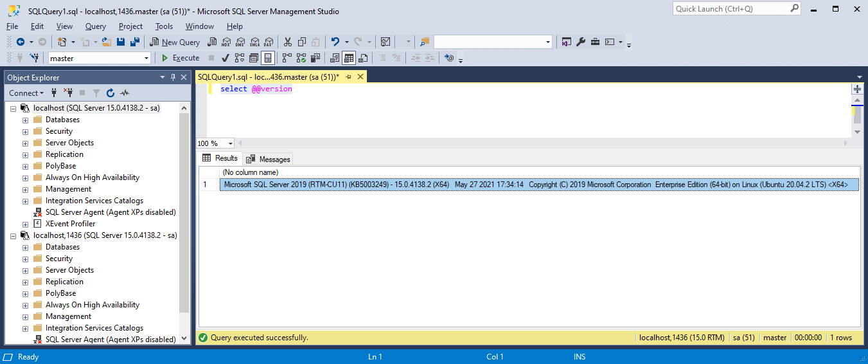Open the find combo box dropdown arrow
The width and height of the screenshot is (868, 364).
coord(548,42)
